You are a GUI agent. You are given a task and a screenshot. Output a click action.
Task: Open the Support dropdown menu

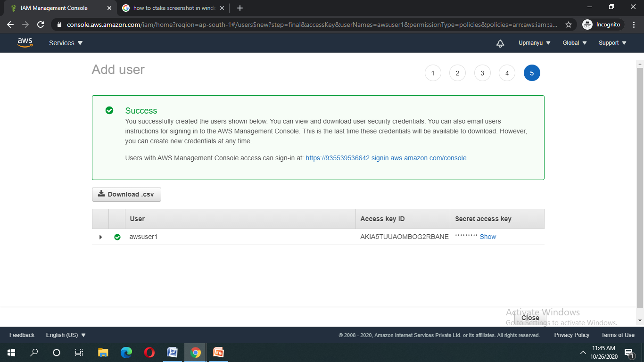612,43
